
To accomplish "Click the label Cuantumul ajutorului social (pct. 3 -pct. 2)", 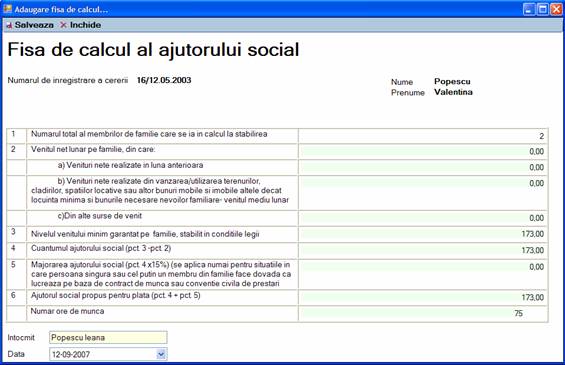I will [x=101, y=248].
